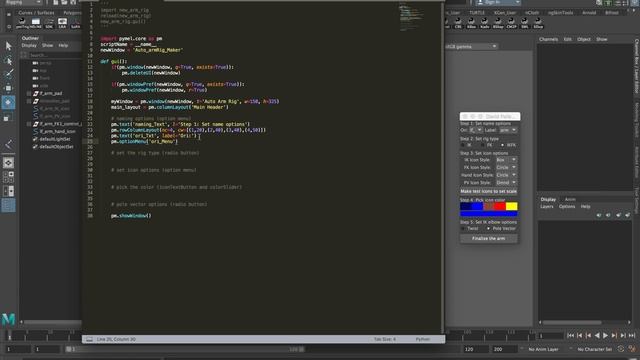This screenshot has height=360, width=640.
Task: Open the Hand Icon Style dropdown
Action: [x=506, y=175]
